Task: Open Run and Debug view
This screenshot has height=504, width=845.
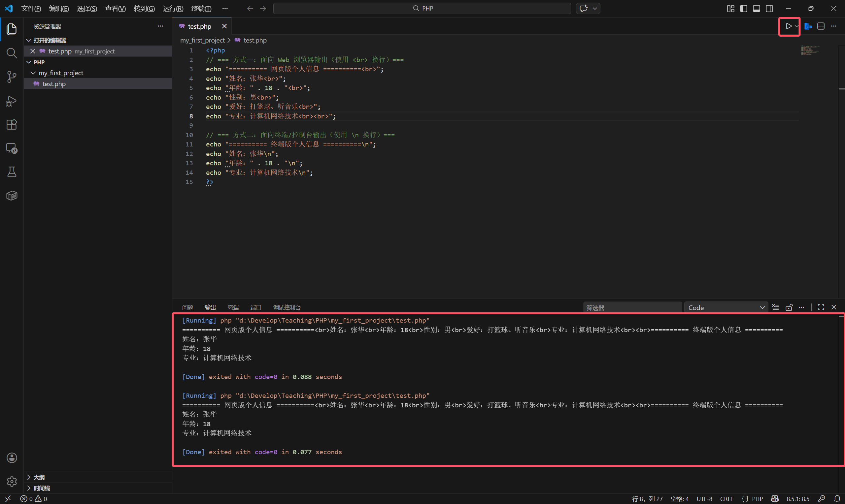Action: tap(12, 101)
